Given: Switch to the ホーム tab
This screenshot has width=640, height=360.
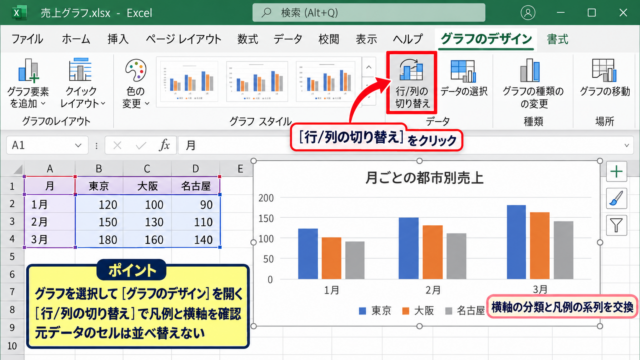Looking at the screenshot, I should [76, 39].
